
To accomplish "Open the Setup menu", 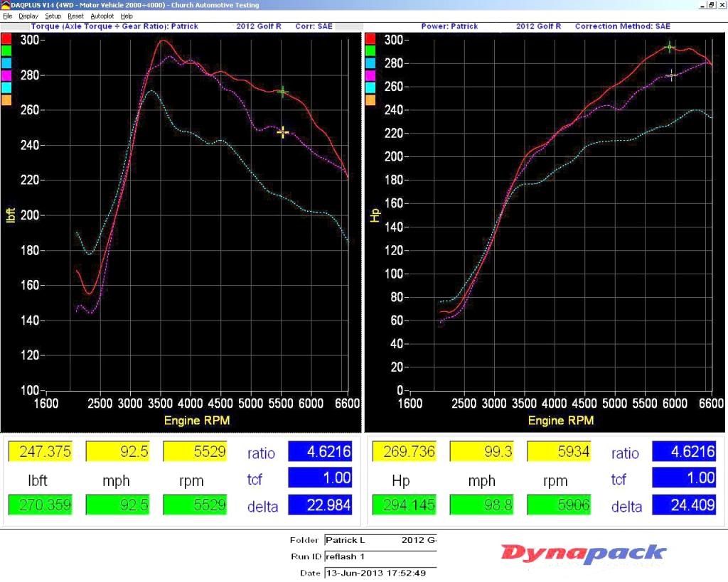I will click(53, 16).
